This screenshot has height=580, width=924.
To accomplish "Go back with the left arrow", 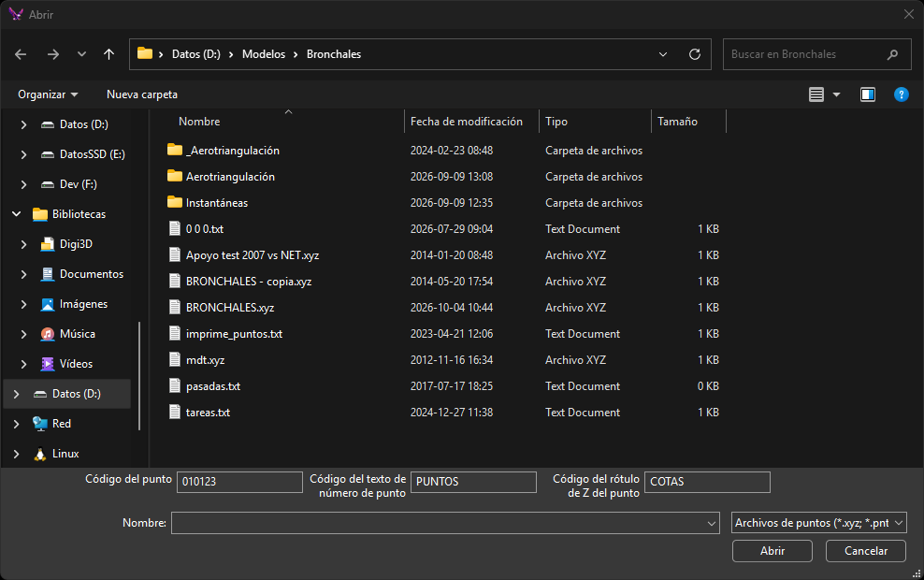I will coord(21,54).
